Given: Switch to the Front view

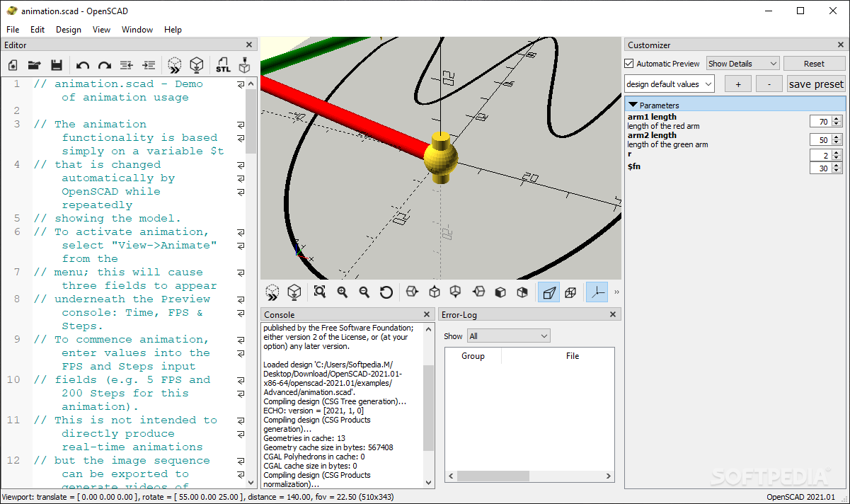Looking at the screenshot, I should 500,292.
